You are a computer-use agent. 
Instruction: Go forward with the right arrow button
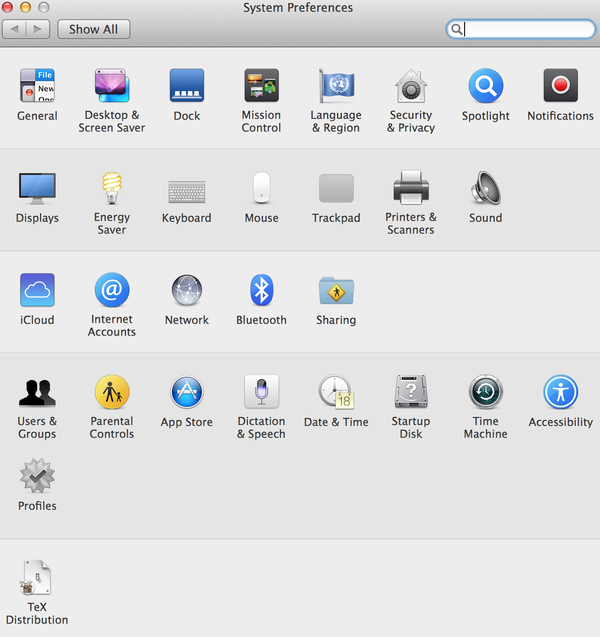pos(38,29)
